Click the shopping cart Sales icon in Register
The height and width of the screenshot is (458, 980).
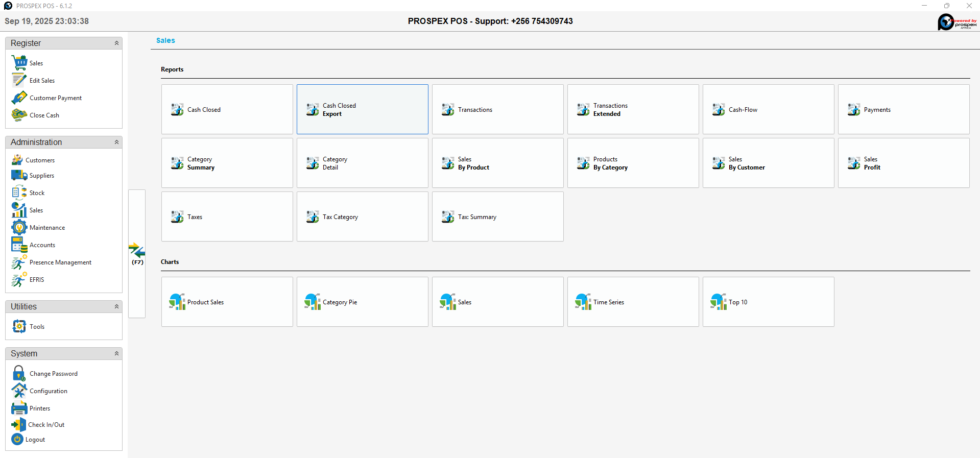(19, 63)
